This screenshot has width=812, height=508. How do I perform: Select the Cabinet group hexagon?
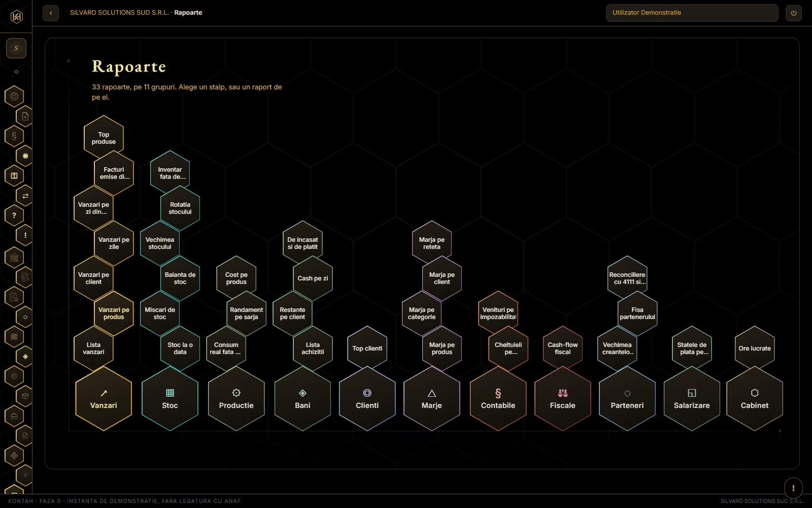(x=755, y=399)
